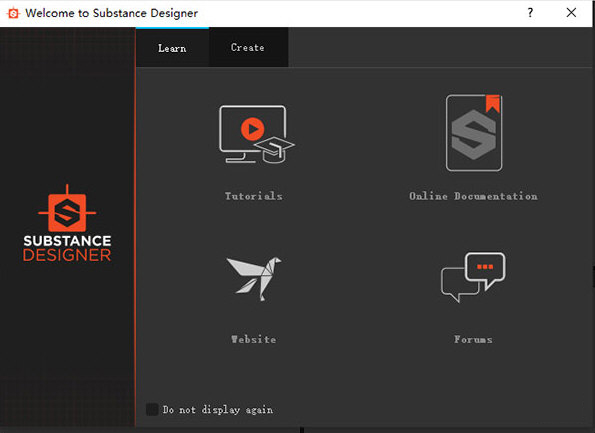Viewport: 595px width, 433px height.
Task: Click the Forums text label
Action: coord(473,339)
